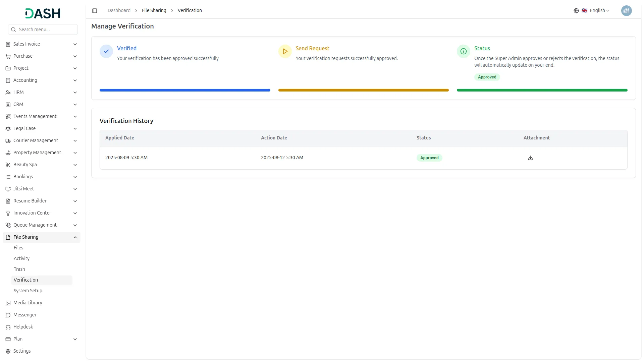Click the Media Library icon
This screenshot has height=362, width=644.
[x=7, y=303]
